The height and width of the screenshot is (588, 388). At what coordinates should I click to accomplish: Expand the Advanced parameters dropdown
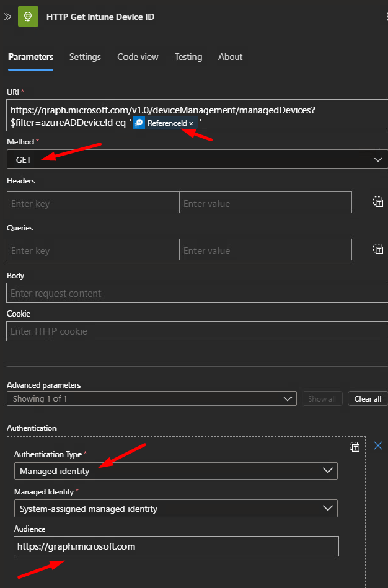(x=151, y=398)
